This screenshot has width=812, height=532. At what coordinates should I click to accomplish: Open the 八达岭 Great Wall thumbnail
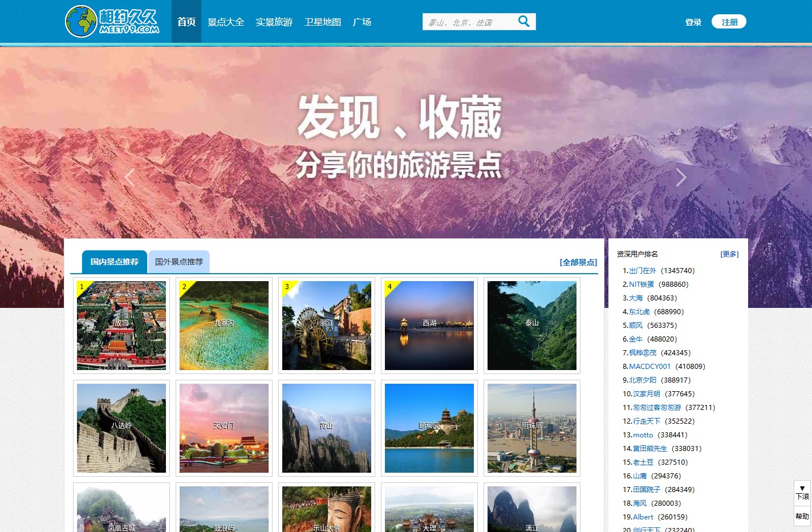point(121,428)
